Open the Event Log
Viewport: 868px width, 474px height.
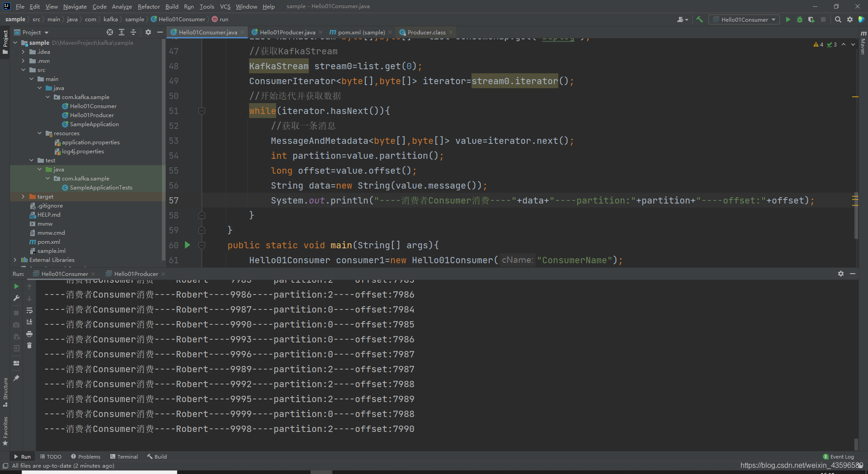pyautogui.click(x=839, y=456)
